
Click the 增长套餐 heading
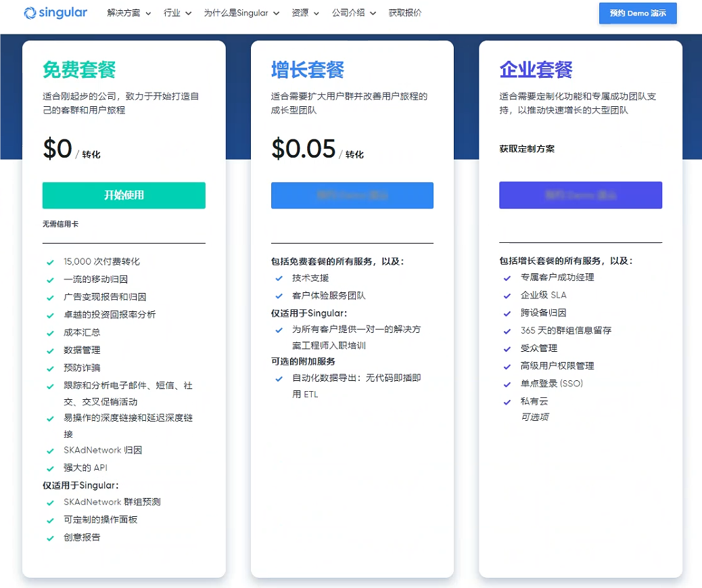click(x=308, y=70)
